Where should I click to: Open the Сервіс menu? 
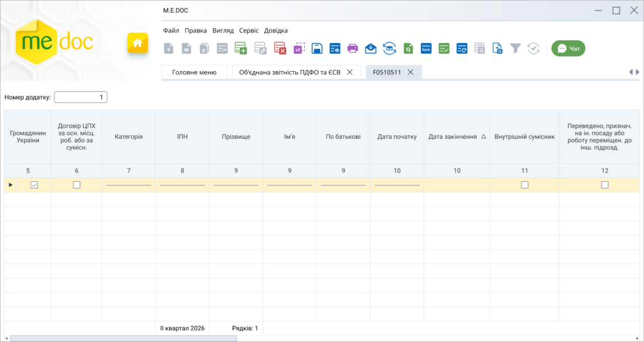point(249,30)
